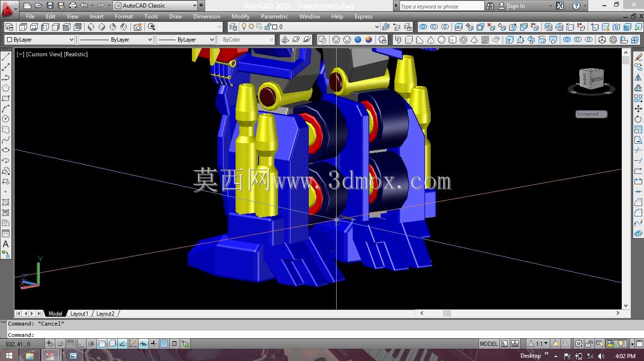Open the annotation scale 1:1 dropdown

pyautogui.click(x=538, y=344)
